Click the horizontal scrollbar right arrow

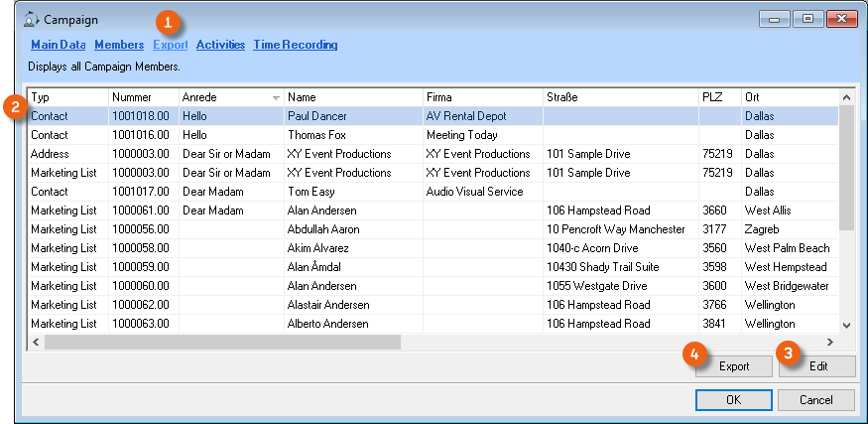tap(830, 342)
